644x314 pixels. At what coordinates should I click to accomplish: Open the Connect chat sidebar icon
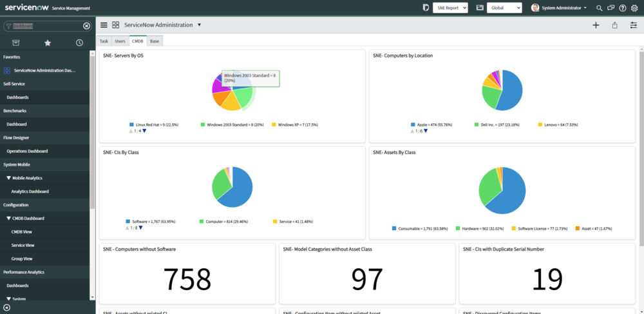(x=611, y=8)
